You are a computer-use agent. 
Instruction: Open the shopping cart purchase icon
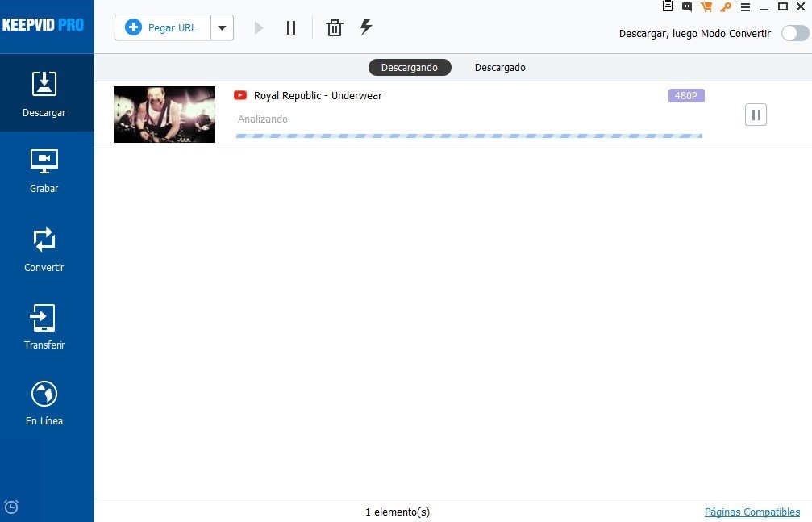[x=706, y=6]
